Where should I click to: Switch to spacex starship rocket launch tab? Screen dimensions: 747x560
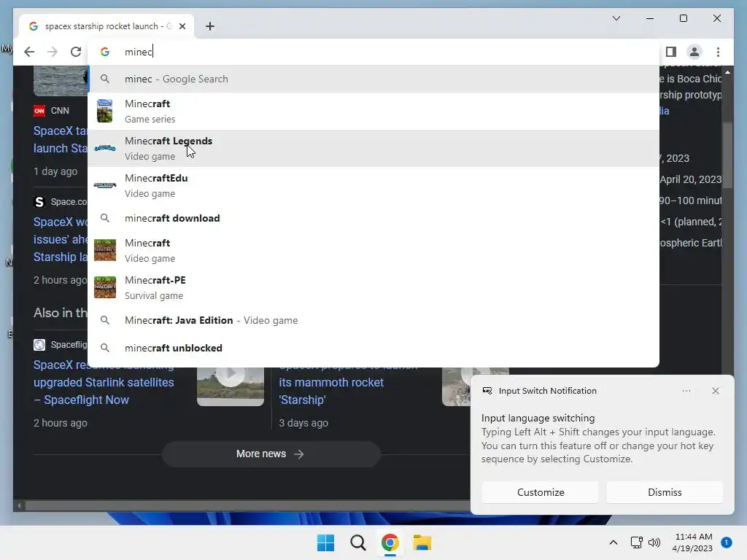point(106,26)
